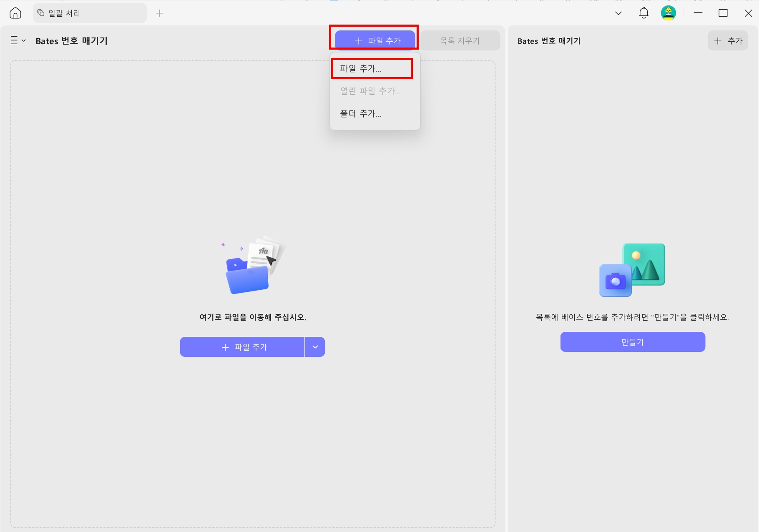Expand the arrow beside center 파일 추가
Viewport: 759px width, 532px height.
(x=315, y=347)
